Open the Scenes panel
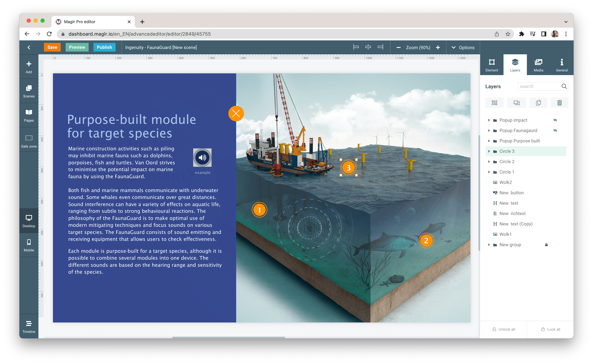Viewport: 593px width, 364px height. [x=29, y=91]
